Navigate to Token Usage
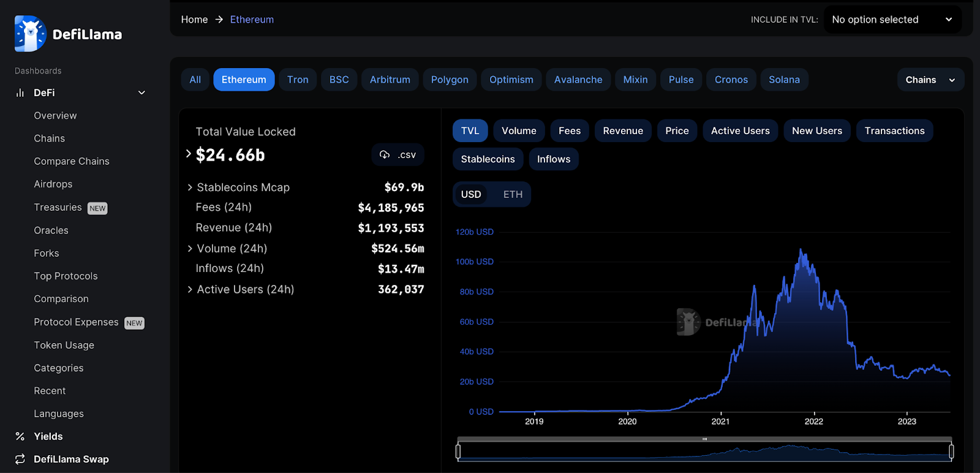The image size is (980, 473). click(x=64, y=345)
